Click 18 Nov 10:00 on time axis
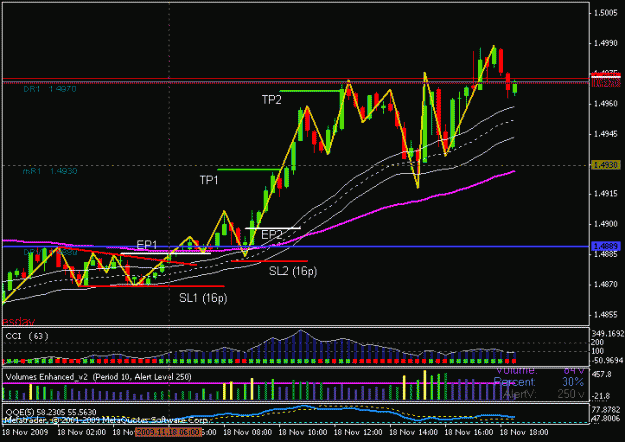 (x=303, y=432)
